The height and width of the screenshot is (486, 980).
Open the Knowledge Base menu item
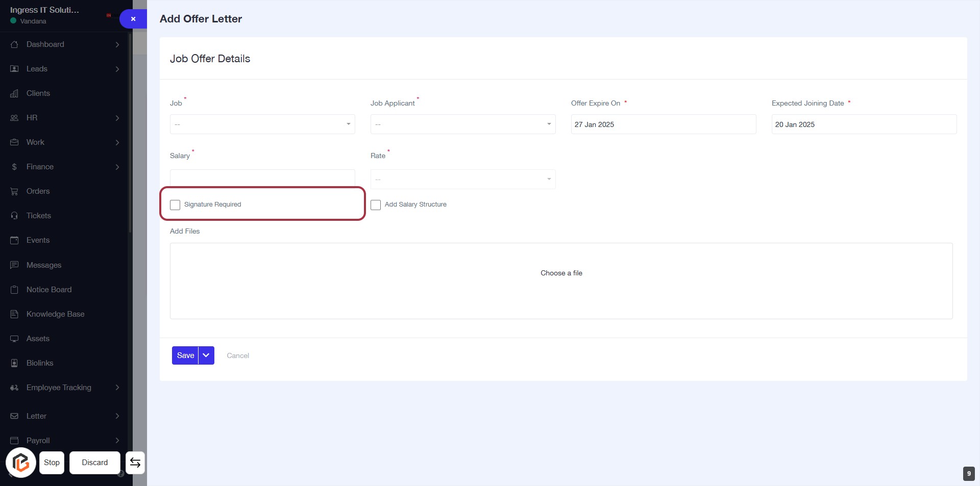[55, 314]
